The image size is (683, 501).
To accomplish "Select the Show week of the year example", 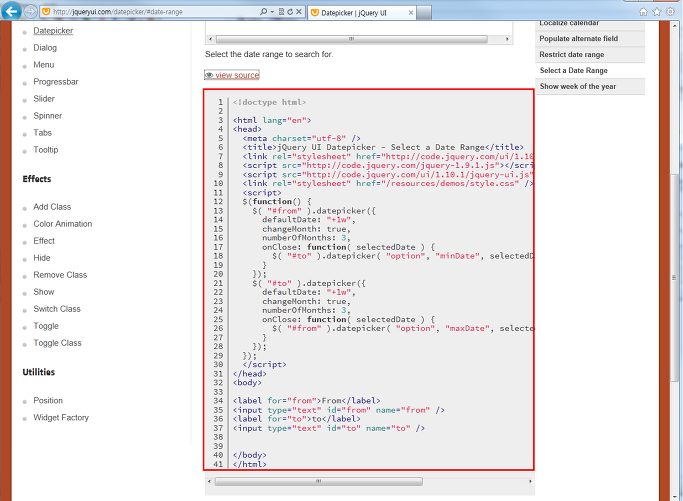I will pos(590,87).
